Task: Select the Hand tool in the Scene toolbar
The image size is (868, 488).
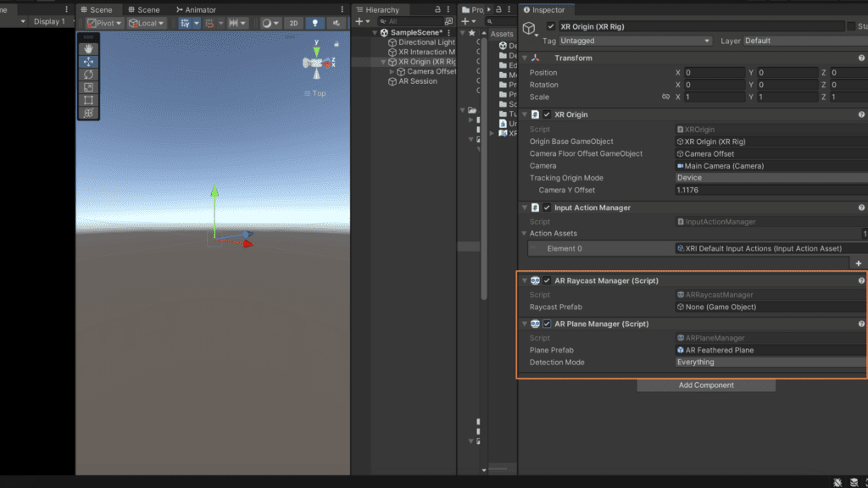Action: point(88,48)
